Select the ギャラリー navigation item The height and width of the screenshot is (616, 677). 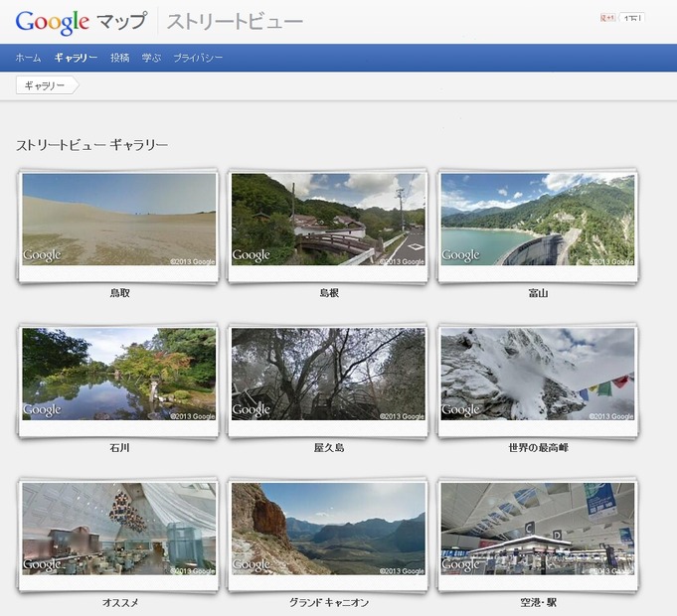tap(76, 58)
